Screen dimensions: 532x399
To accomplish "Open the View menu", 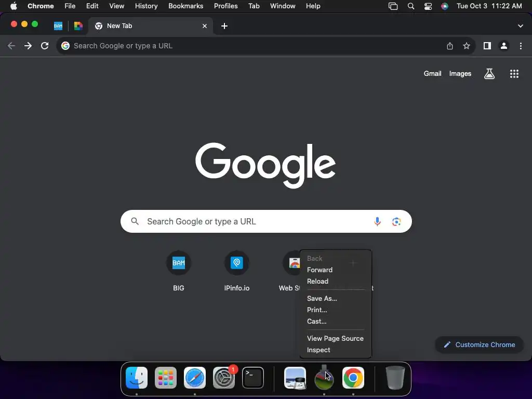I will click(x=117, y=6).
